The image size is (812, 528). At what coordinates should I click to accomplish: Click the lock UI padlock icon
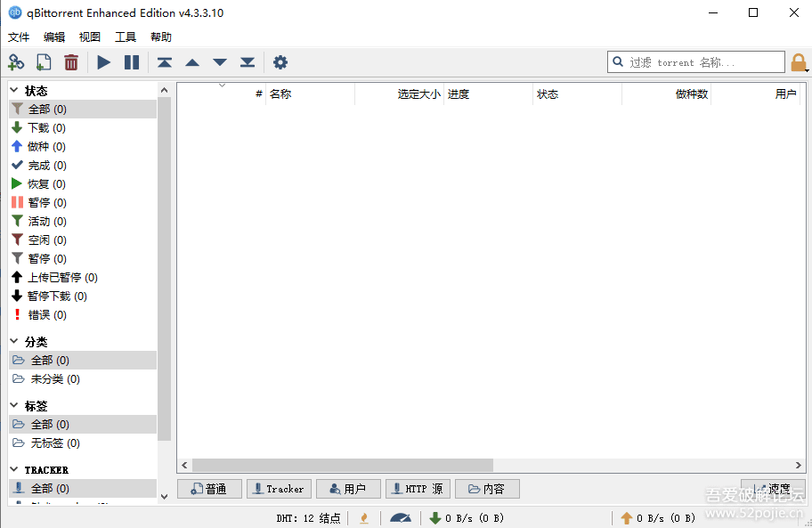coord(799,62)
